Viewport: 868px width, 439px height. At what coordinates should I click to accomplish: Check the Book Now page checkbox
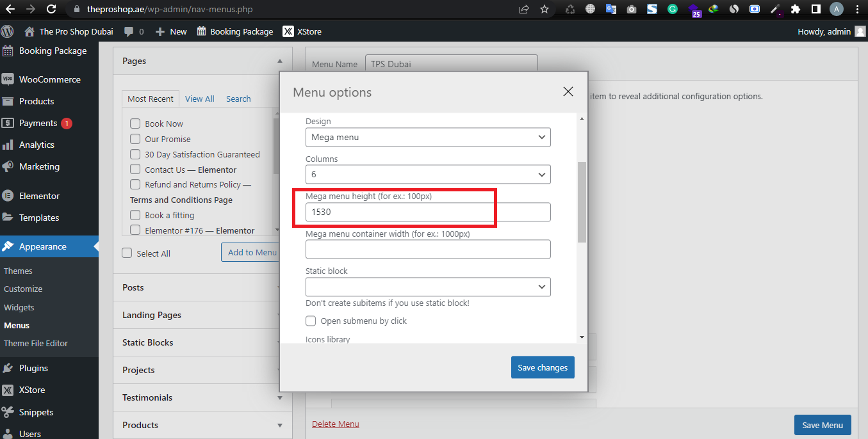coord(135,124)
